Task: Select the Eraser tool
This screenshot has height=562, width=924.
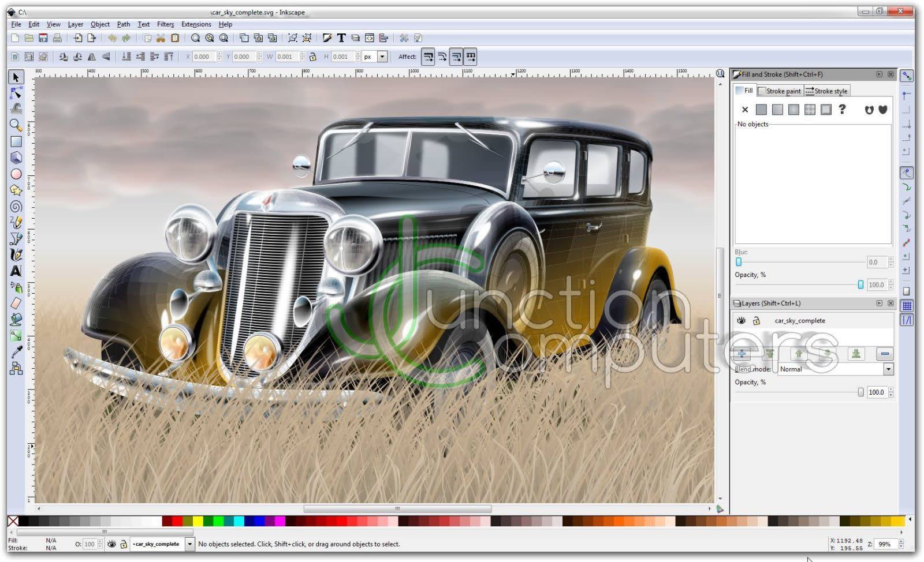Action: [16, 303]
